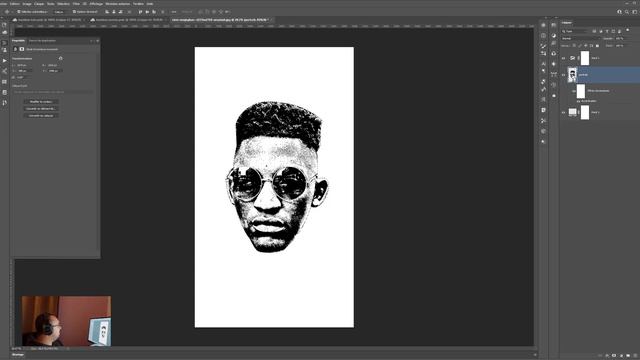Hide the Seuil 1 adjustment layer
This screenshot has width=640, height=360.
(563, 58)
